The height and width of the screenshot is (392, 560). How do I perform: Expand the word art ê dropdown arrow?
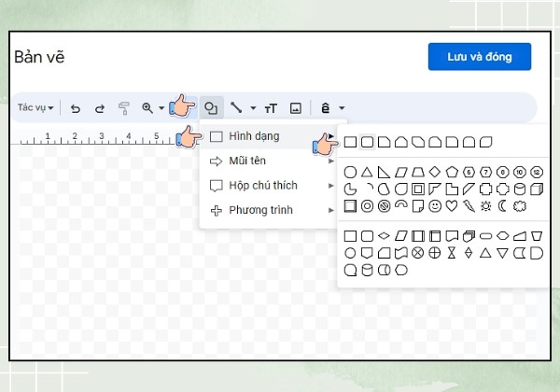(x=342, y=108)
